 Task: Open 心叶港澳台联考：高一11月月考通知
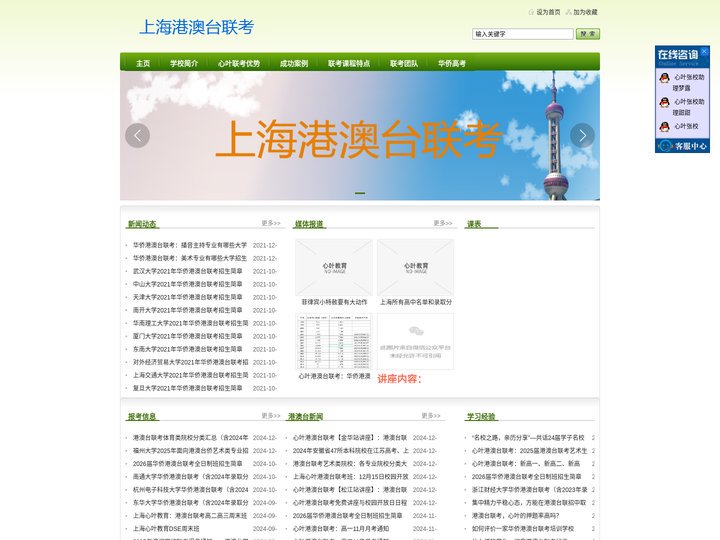click(341, 529)
